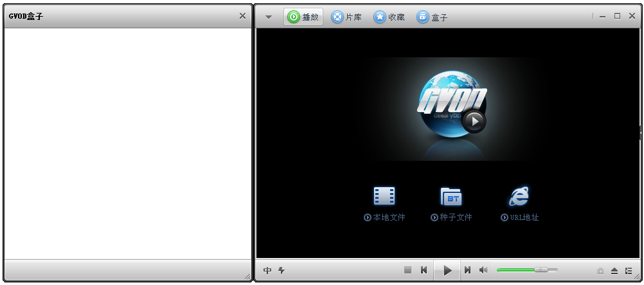Skip to the previous track
Image resolution: width=644 pixels, height=285 pixels.
(x=424, y=270)
